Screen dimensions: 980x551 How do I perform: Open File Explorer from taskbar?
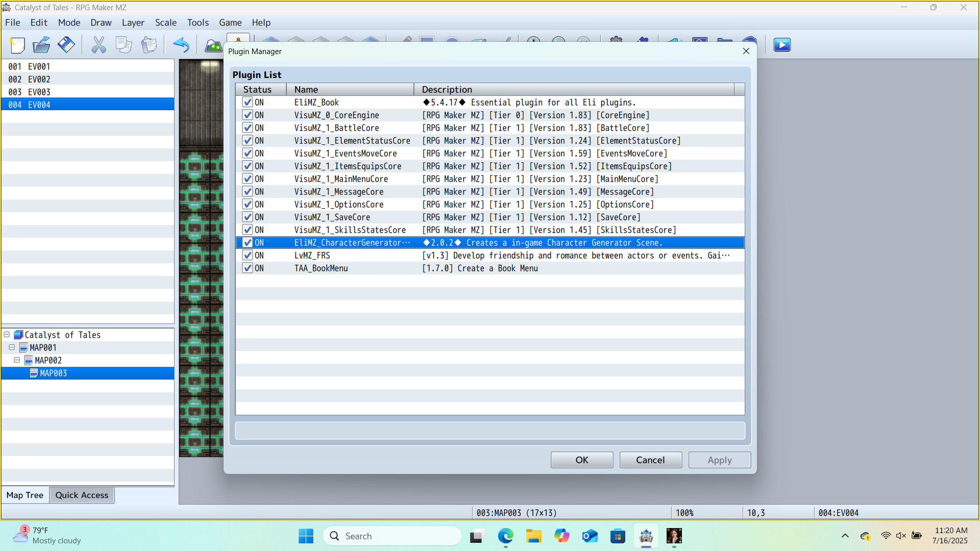click(x=534, y=536)
